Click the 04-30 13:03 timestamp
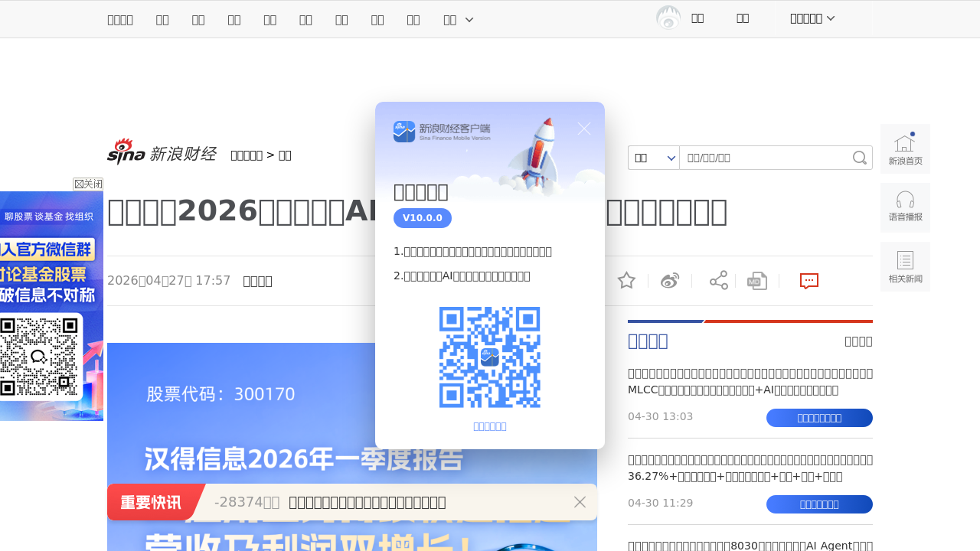Viewport: 980px width, 551px height. point(660,416)
